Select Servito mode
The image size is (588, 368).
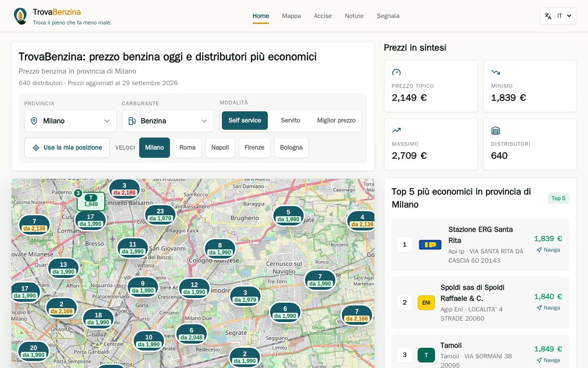click(x=291, y=121)
